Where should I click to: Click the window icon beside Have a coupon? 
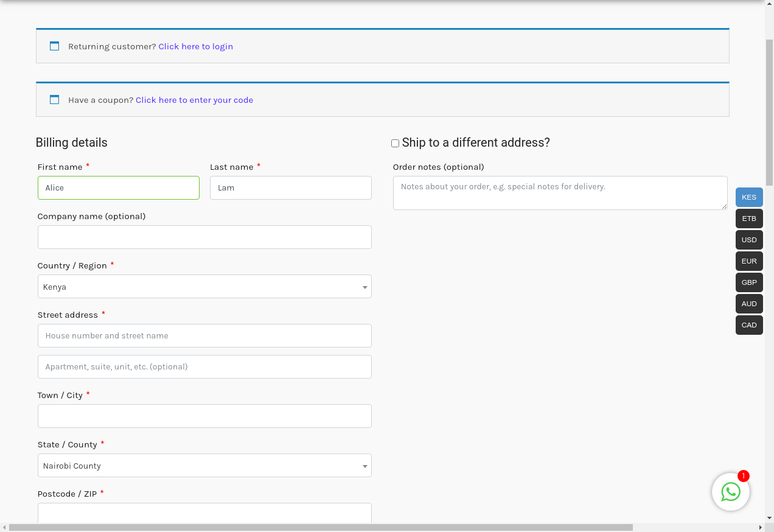tap(54, 100)
